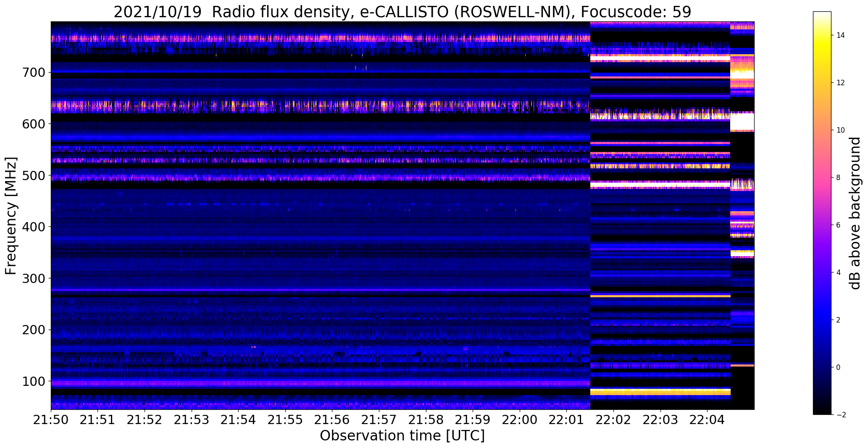Click the colorbar tick value 6
Screen dimensions: 868x448
[x=839, y=225]
